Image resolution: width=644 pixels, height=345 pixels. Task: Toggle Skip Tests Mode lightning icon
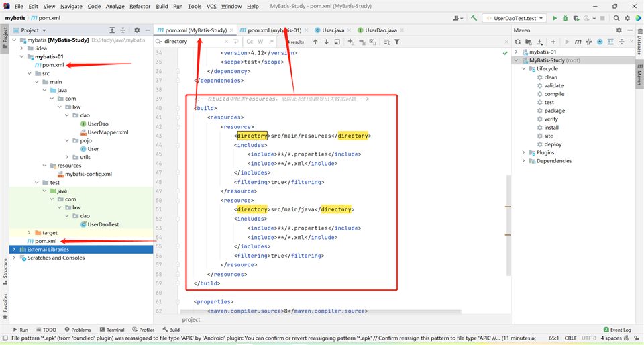[600, 42]
